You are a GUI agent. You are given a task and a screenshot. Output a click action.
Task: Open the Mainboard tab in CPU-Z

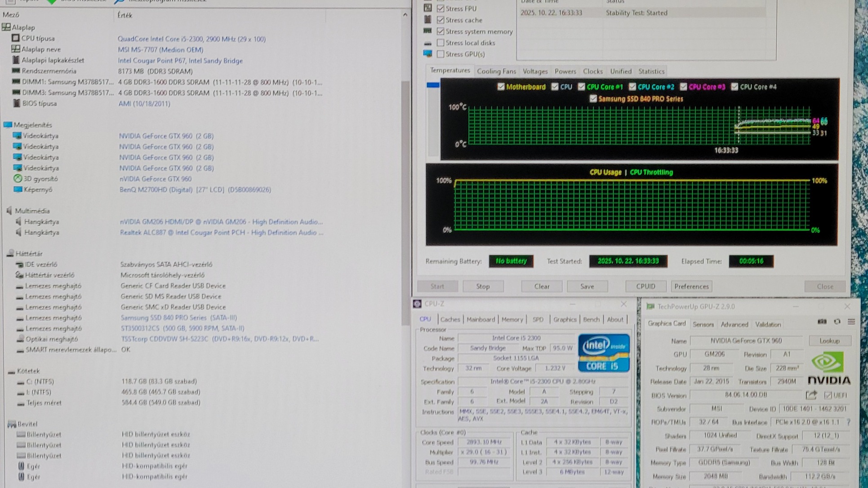coord(480,319)
